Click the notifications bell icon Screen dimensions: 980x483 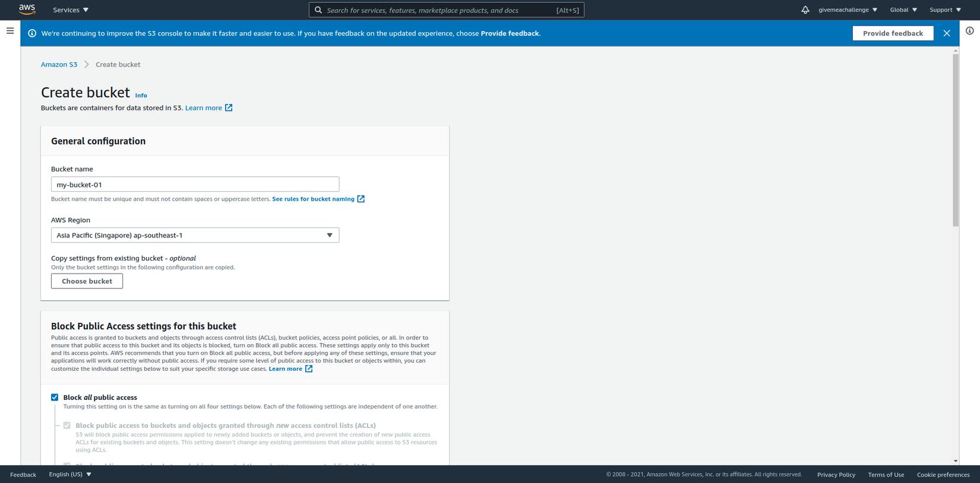click(x=805, y=10)
